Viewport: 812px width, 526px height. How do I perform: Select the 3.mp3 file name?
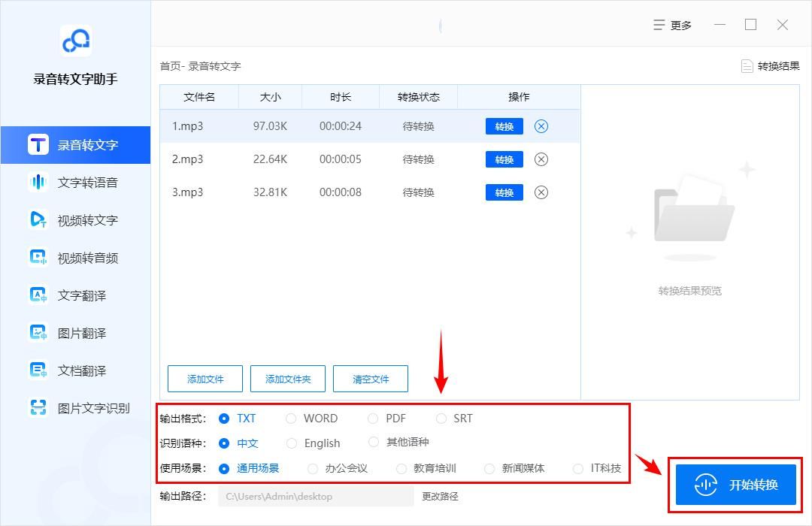pos(187,192)
